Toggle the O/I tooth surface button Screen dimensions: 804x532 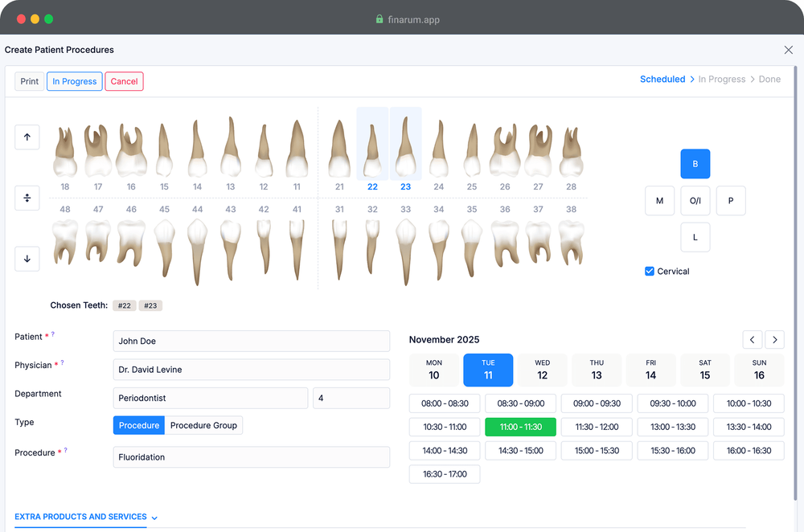(x=695, y=201)
